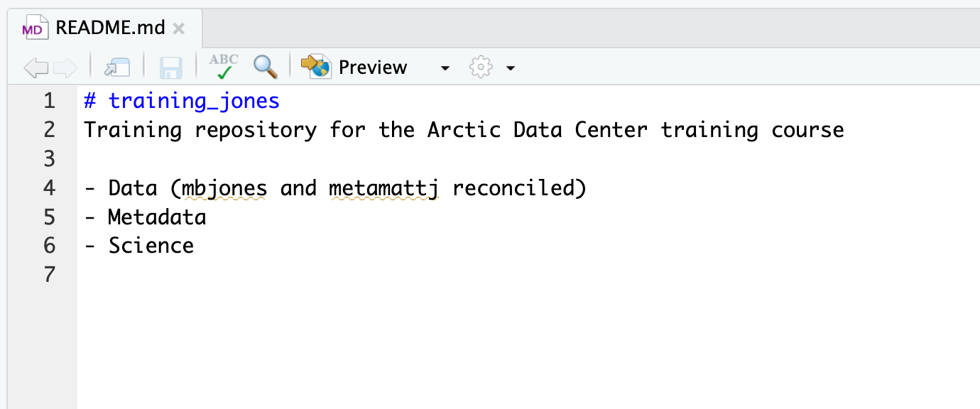Open the Preview format dropdown
The width and height of the screenshot is (980, 409).
tap(445, 67)
